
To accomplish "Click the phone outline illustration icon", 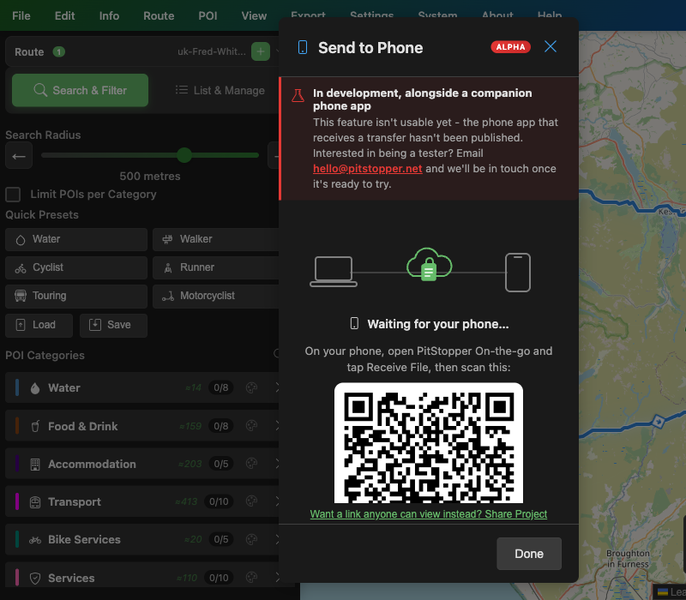I will pyautogui.click(x=518, y=272).
